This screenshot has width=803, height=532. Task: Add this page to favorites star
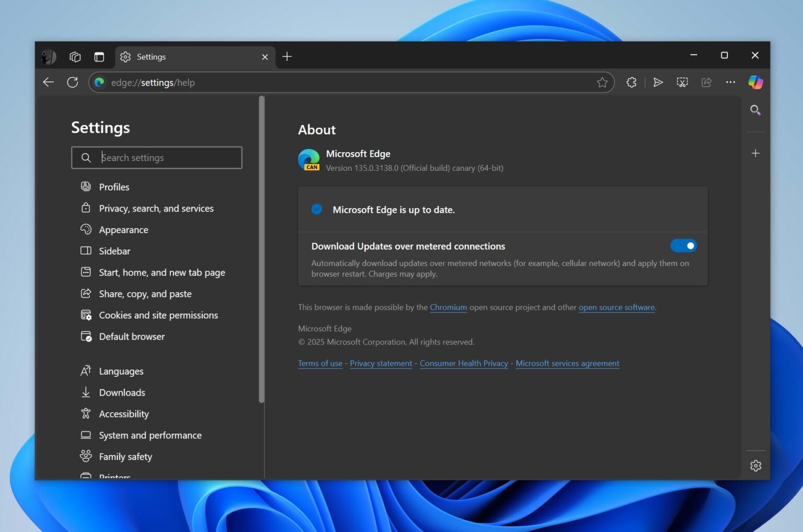603,82
